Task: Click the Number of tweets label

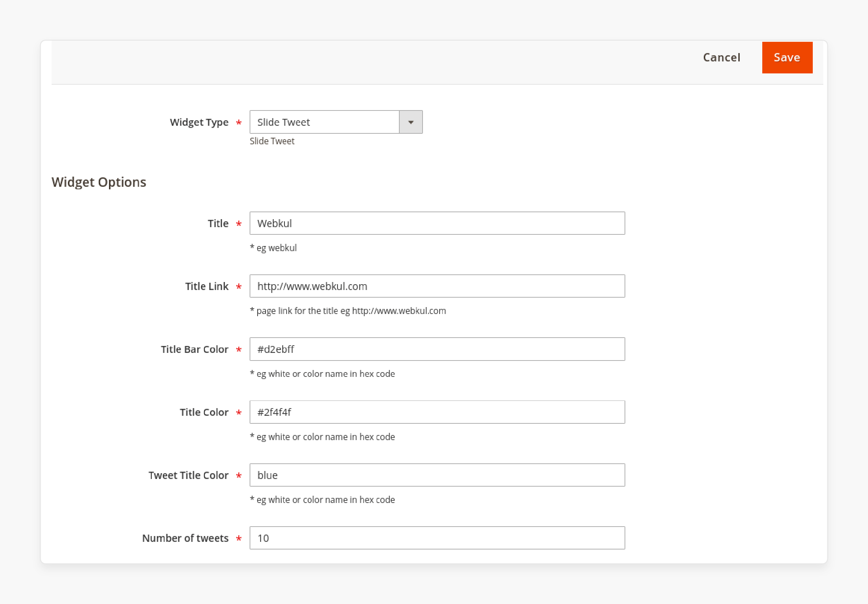Action: point(185,538)
